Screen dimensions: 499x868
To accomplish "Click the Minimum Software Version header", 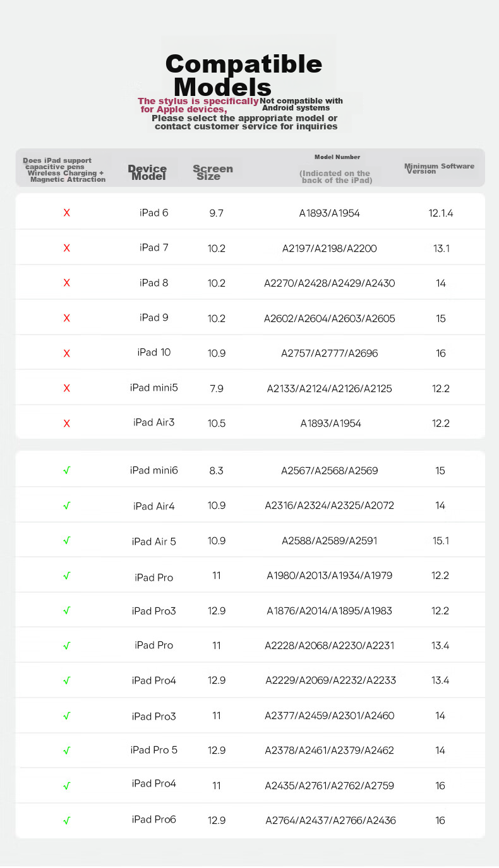I will [439, 169].
